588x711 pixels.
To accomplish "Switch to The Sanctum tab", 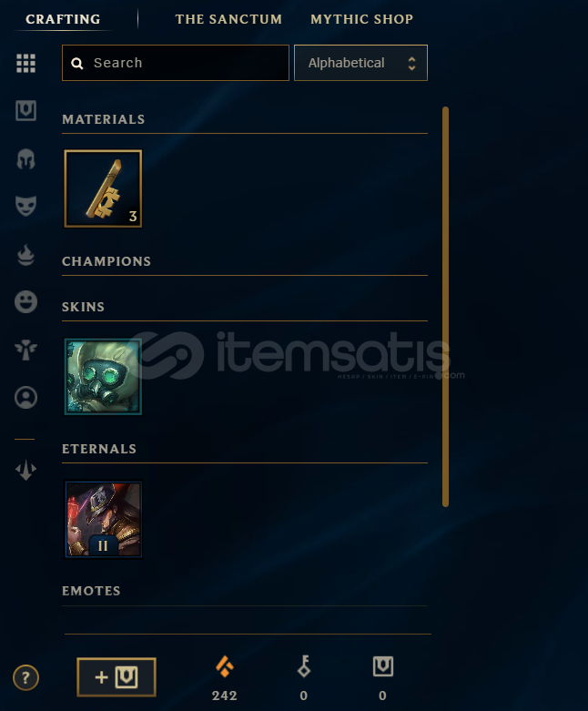I will [228, 19].
